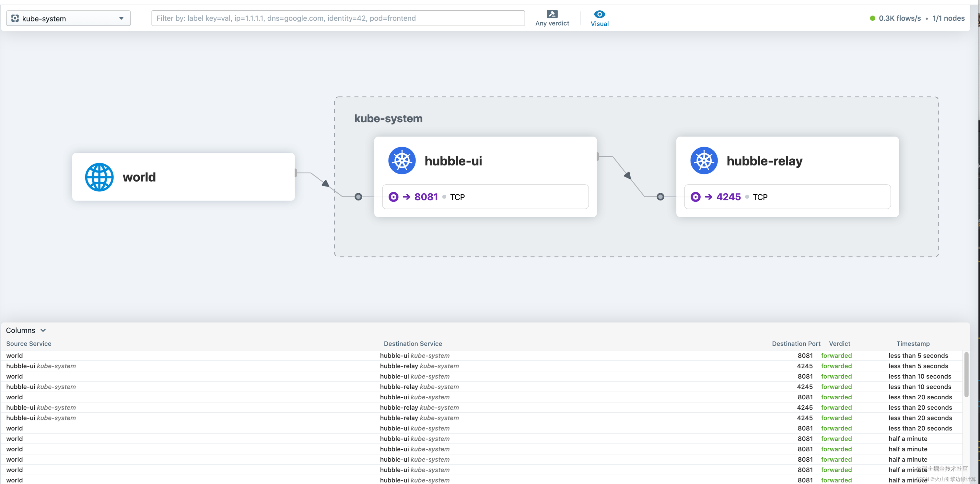Click the arrowhead on the world to hubble-ui link
This screenshot has height=484, width=980.
326,184
